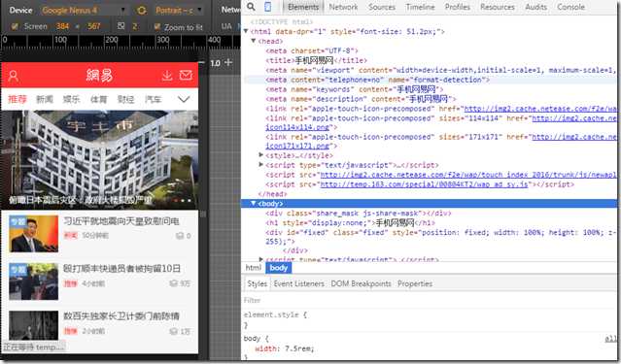The image size is (621, 364).
Task: Switch to the Console tab
Action: [570, 7]
